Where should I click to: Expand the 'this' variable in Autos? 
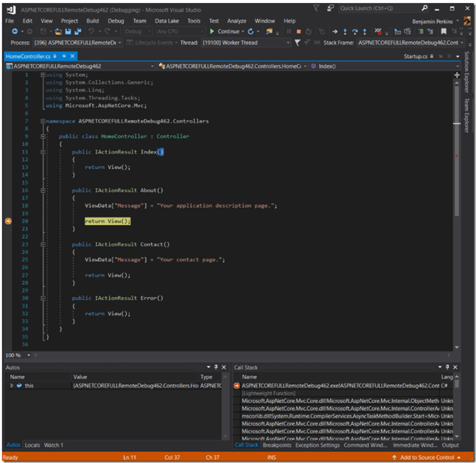point(12,386)
